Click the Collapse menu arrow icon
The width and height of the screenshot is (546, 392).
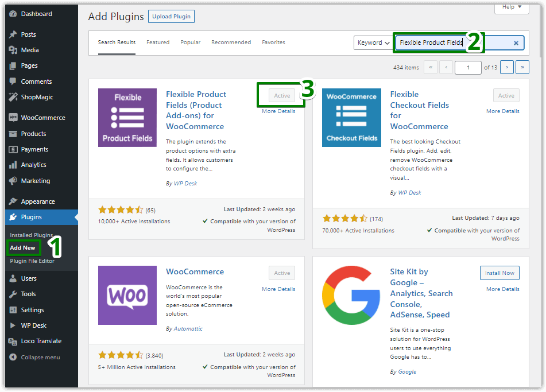(13, 357)
